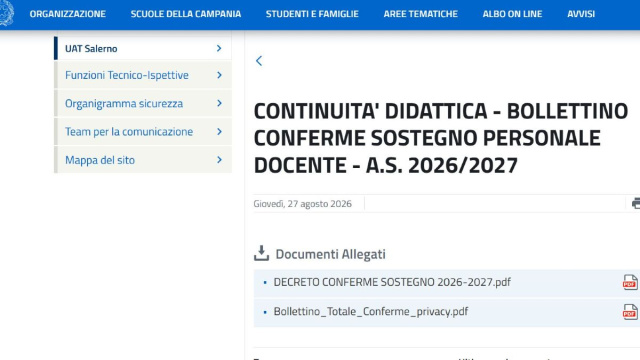Viewport: 640px width, 360px height.
Task: Expand the Funzioni Tecnico-Ispettive chevron
Action: tap(219, 75)
